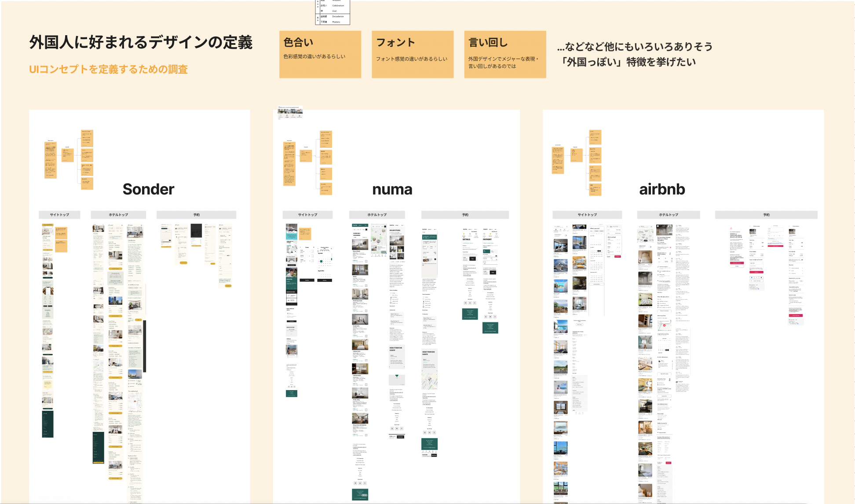Select the numa calendar picker screenshot

(324, 264)
